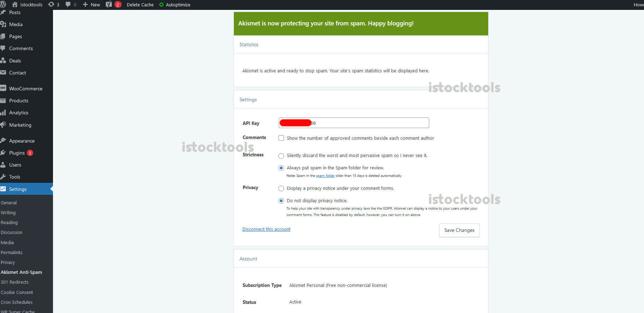
Task: Select Do not display privacy notice radio
Action: click(x=281, y=201)
